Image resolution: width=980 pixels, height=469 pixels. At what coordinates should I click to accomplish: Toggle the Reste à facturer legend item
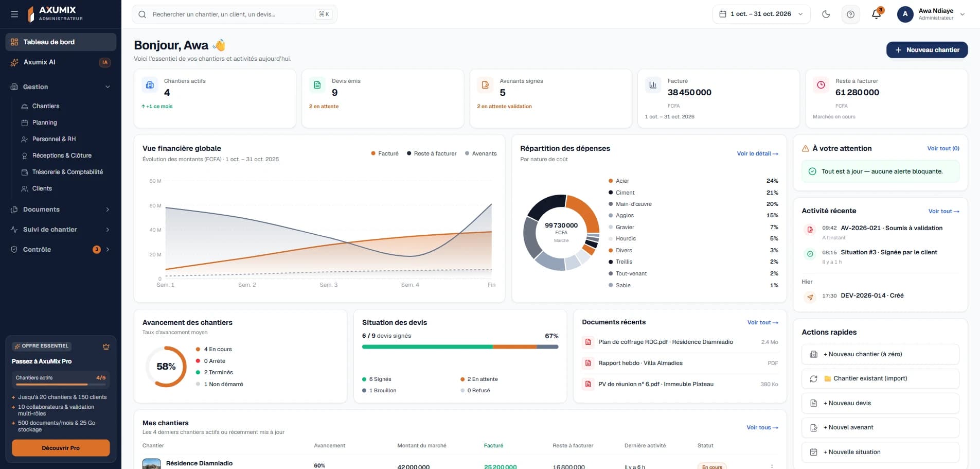point(432,153)
